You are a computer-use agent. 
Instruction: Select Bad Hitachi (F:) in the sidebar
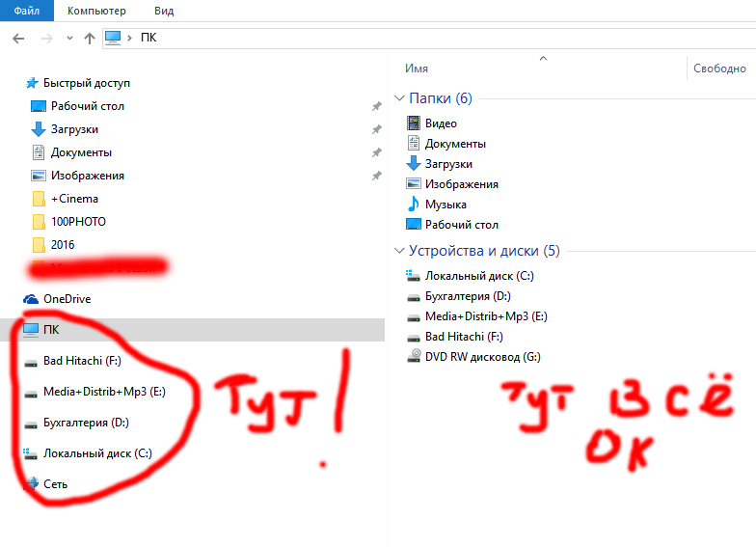pyautogui.click(x=81, y=361)
